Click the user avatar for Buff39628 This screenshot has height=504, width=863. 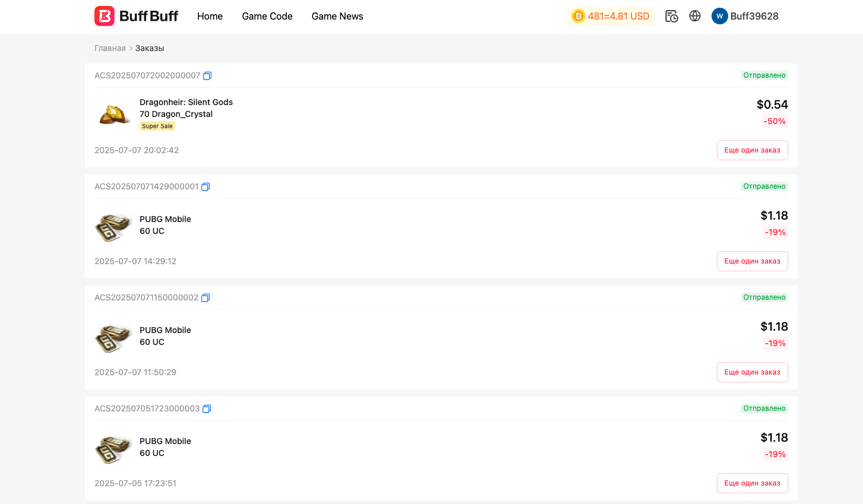pos(719,16)
